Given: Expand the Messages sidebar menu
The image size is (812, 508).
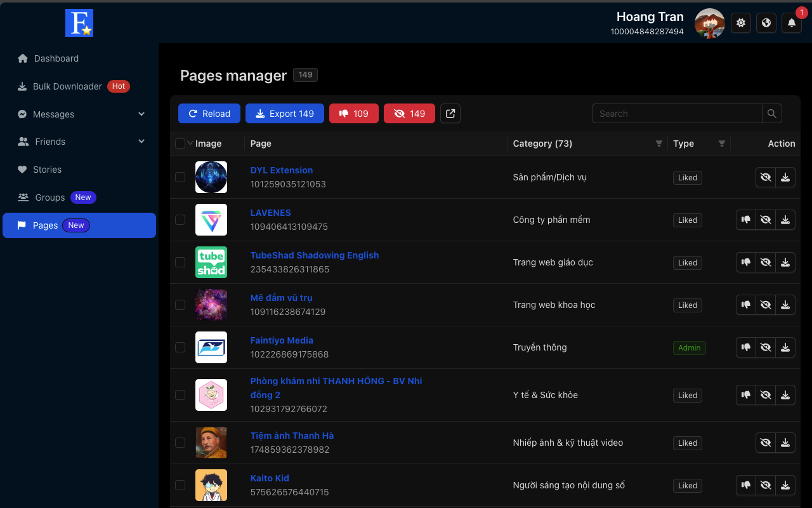Looking at the screenshot, I should pyautogui.click(x=141, y=114).
